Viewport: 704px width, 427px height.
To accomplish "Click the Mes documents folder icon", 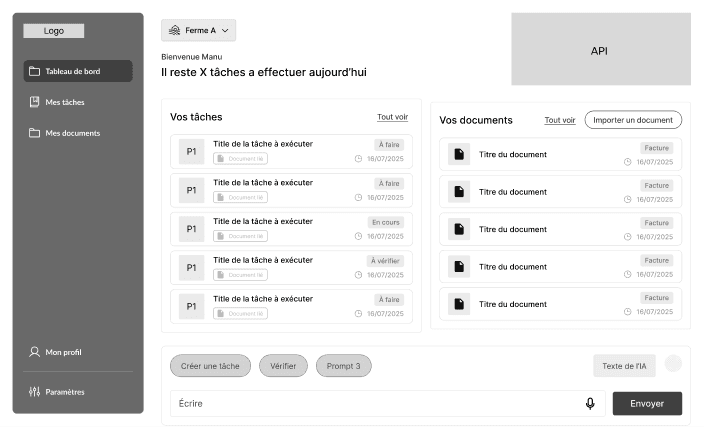I will pos(35,133).
